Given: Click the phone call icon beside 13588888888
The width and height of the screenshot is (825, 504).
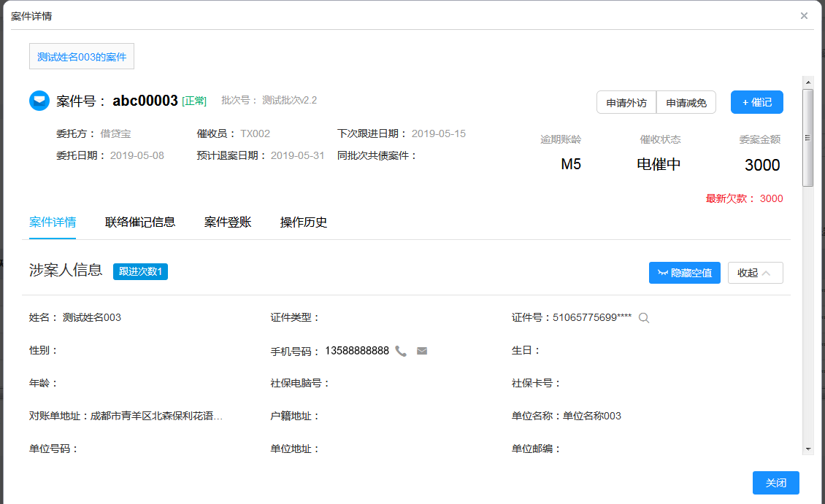Looking at the screenshot, I should [x=401, y=351].
